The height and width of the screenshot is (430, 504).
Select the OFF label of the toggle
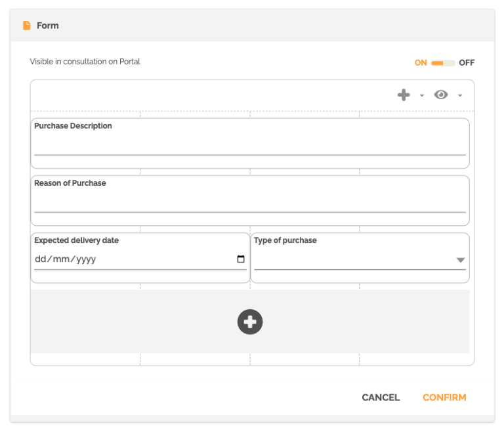pyautogui.click(x=467, y=63)
